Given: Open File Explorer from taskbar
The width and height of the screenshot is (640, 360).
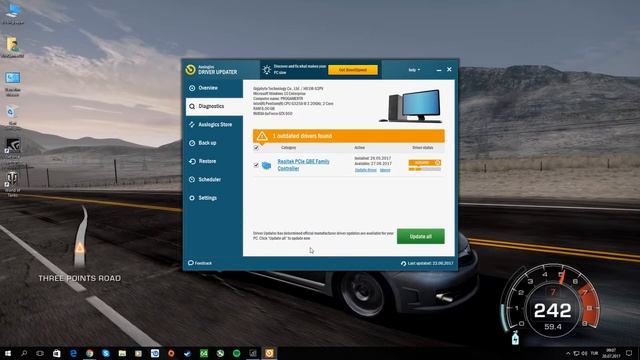Looking at the screenshot, I should [122, 353].
